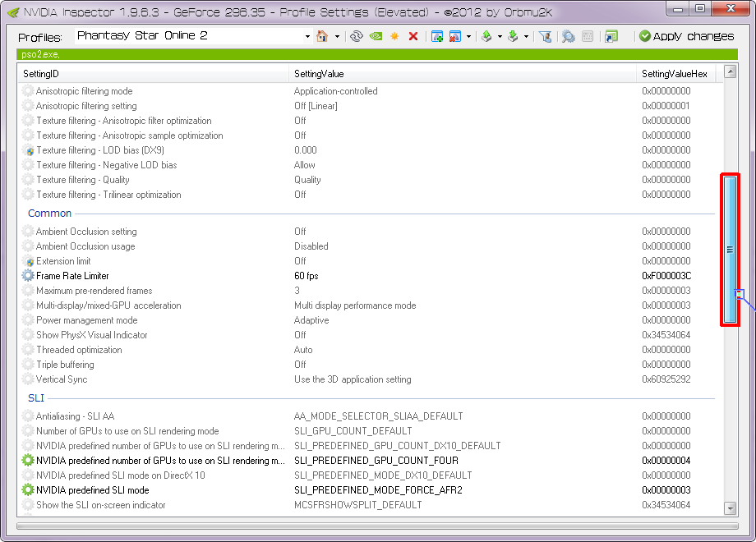Click the vertical scrollbar thumb of the settings list
Screen dimensions: 756x542
coord(730,250)
